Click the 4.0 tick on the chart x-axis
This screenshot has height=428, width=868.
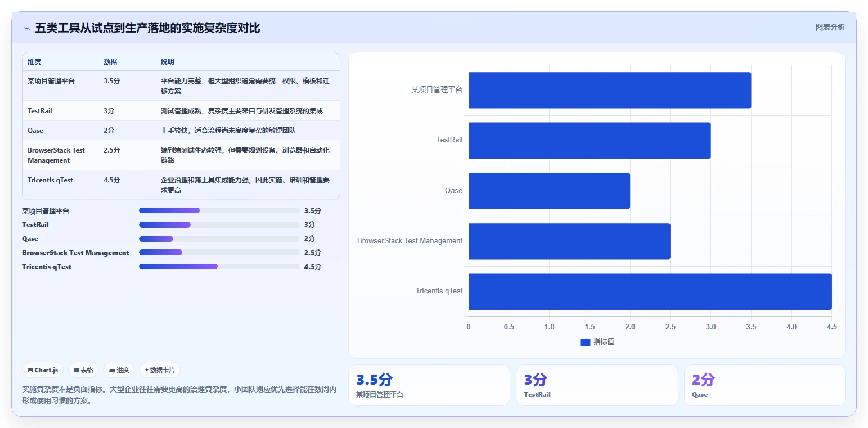point(791,327)
